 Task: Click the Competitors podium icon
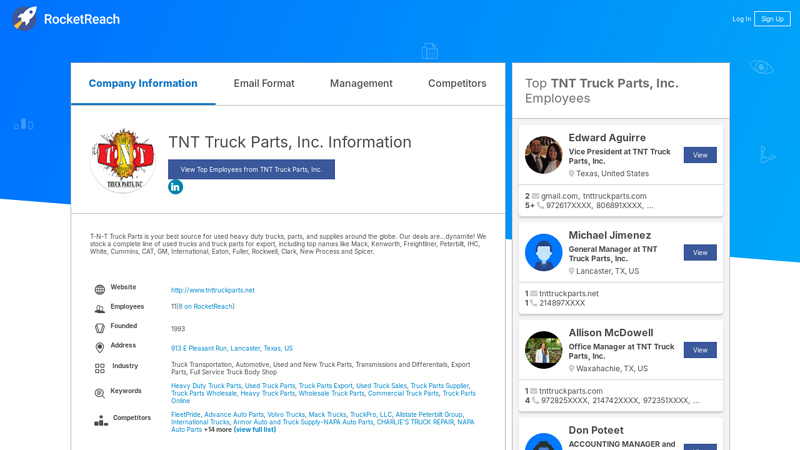tap(101, 420)
